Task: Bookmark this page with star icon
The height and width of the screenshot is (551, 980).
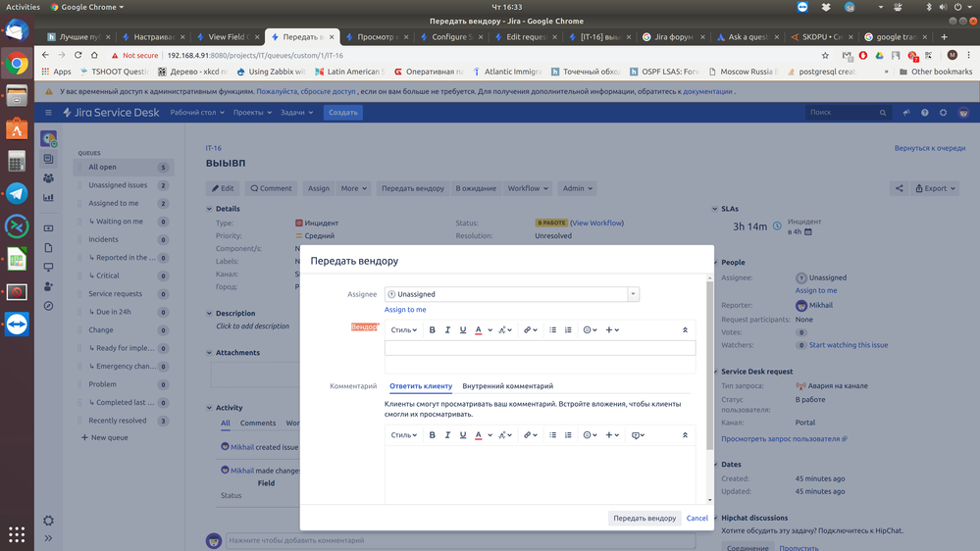Action: click(x=825, y=55)
